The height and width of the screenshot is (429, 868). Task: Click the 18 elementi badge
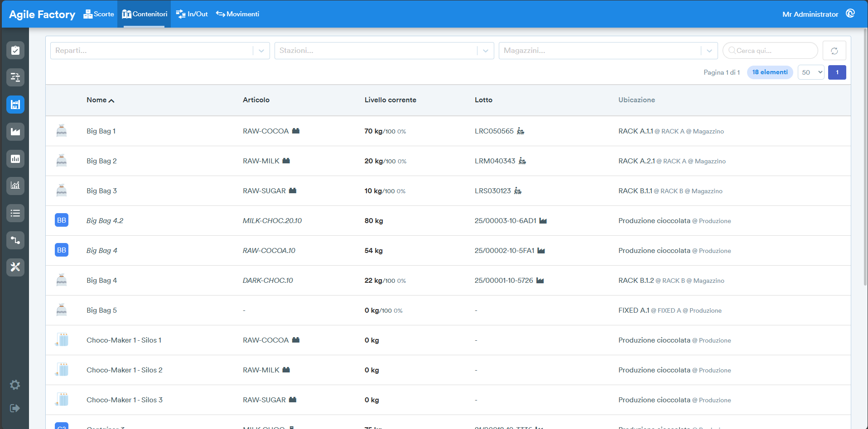point(770,72)
